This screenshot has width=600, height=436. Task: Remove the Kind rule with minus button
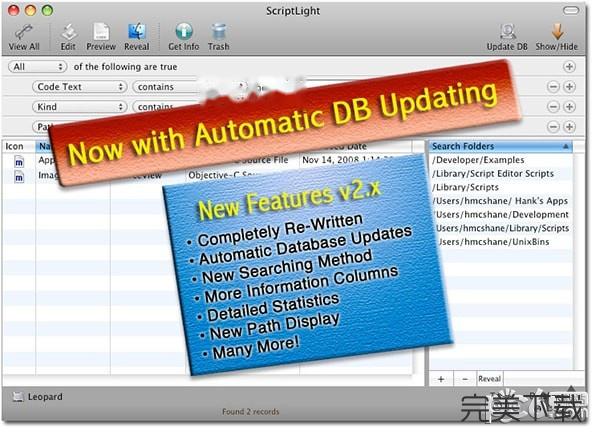pyautogui.click(x=553, y=107)
